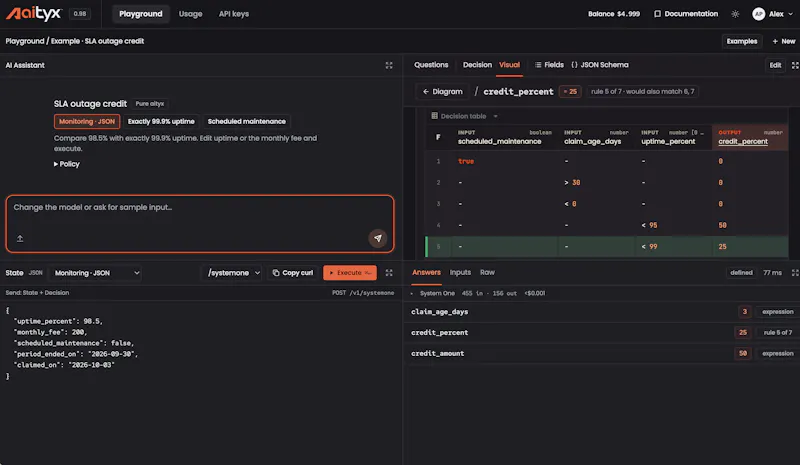The height and width of the screenshot is (465, 800).
Task: Go back to Diagram
Action: tap(442, 92)
